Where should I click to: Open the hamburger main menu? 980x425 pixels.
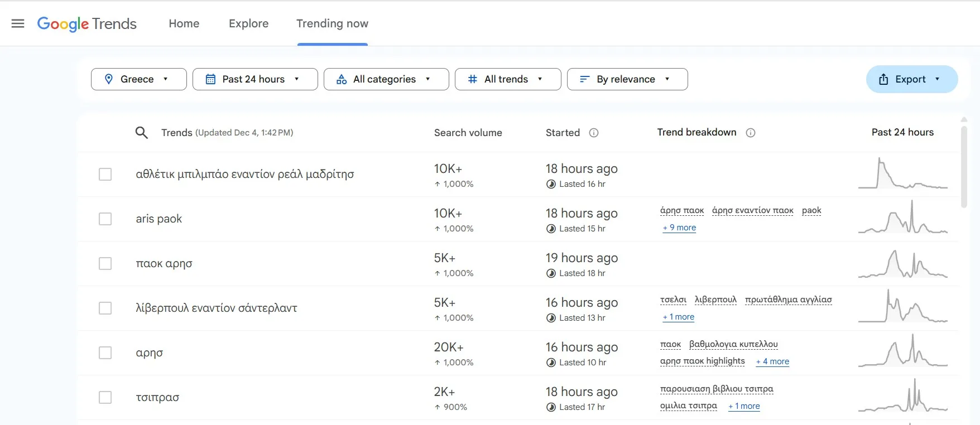coord(18,23)
